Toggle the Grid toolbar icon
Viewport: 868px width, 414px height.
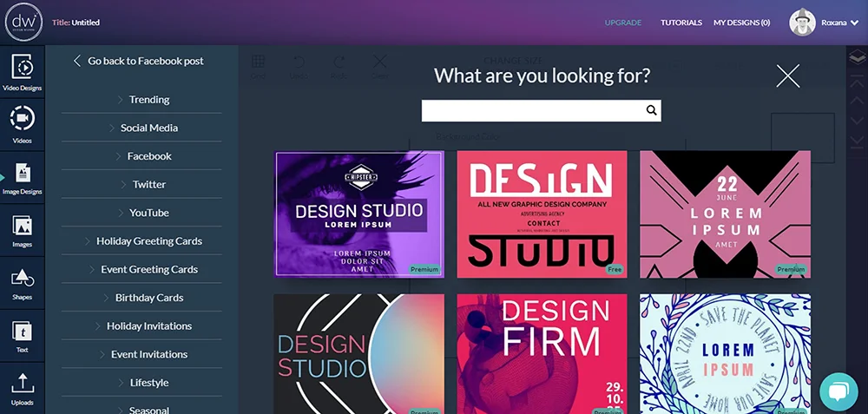[258, 67]
